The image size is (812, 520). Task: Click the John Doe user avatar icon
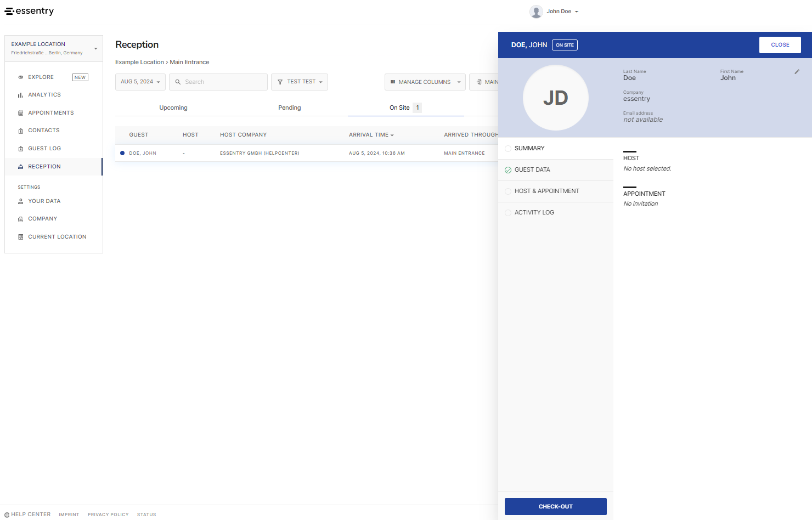coord(536,12)
